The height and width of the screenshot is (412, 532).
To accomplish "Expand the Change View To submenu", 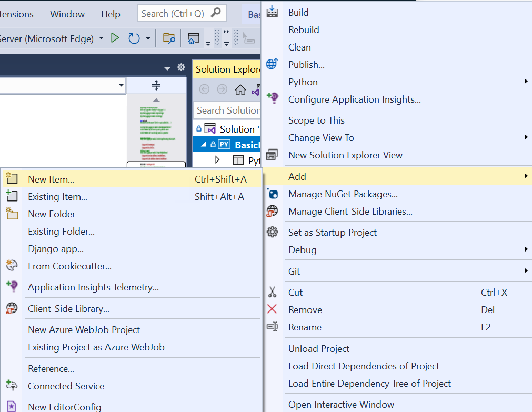I will [x=321, y=137].
